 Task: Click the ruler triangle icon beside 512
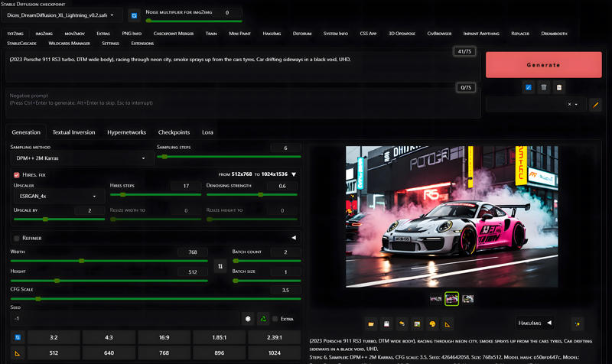18,353
